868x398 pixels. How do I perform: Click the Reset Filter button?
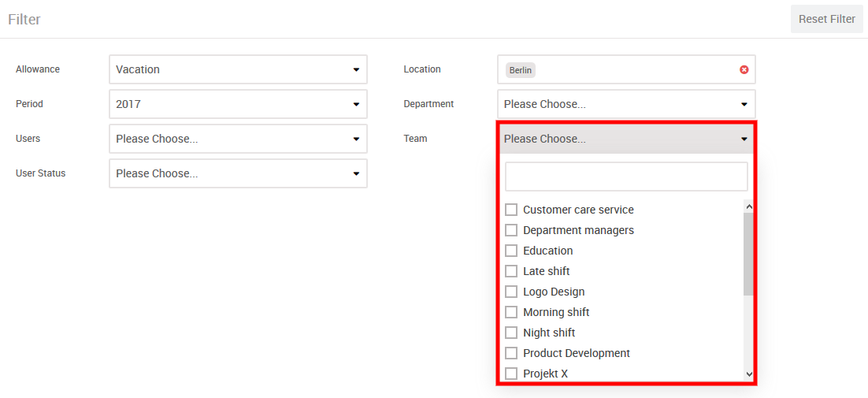[x=826, y=19]
